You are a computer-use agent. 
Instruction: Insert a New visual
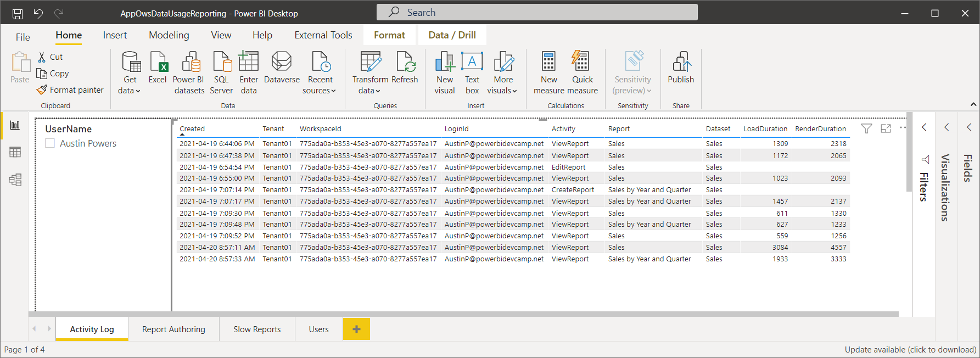pyautogui.click(x=445, y=73)
